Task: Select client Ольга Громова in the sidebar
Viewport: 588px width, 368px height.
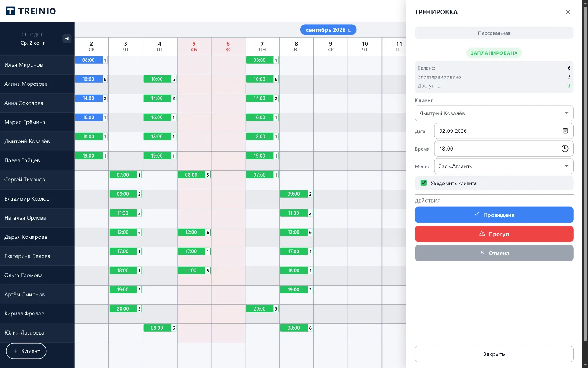Action: point(37,275)
